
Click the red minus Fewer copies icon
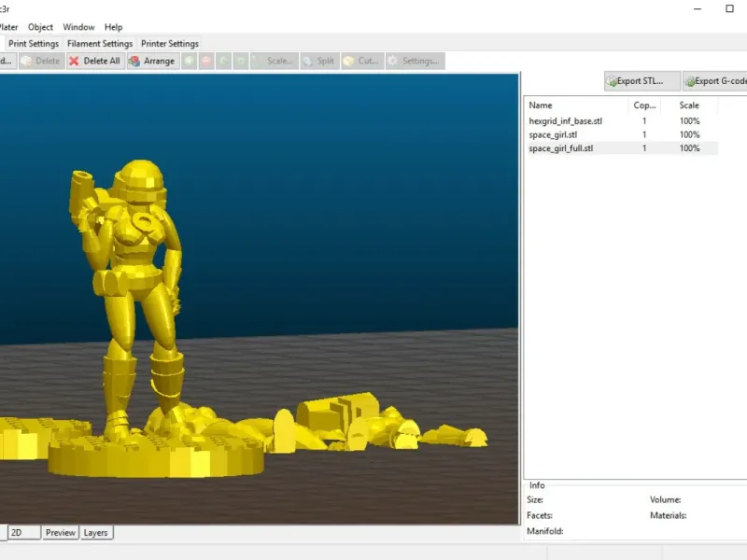coord(206,61)
